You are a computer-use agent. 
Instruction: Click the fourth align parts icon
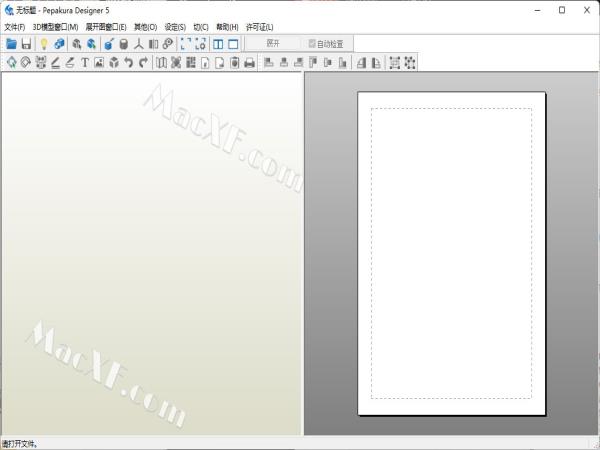point(313,62)
